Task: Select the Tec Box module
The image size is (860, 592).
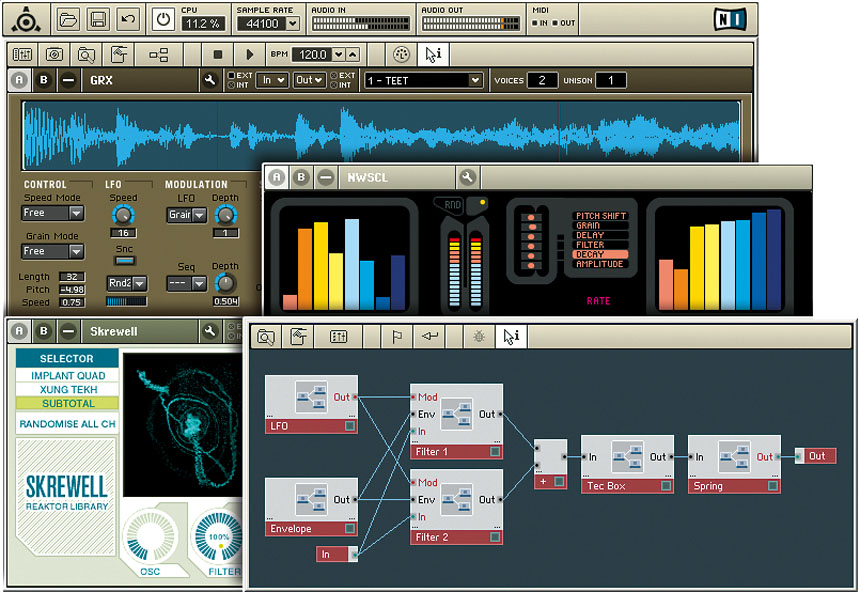Action: [627, 464]
